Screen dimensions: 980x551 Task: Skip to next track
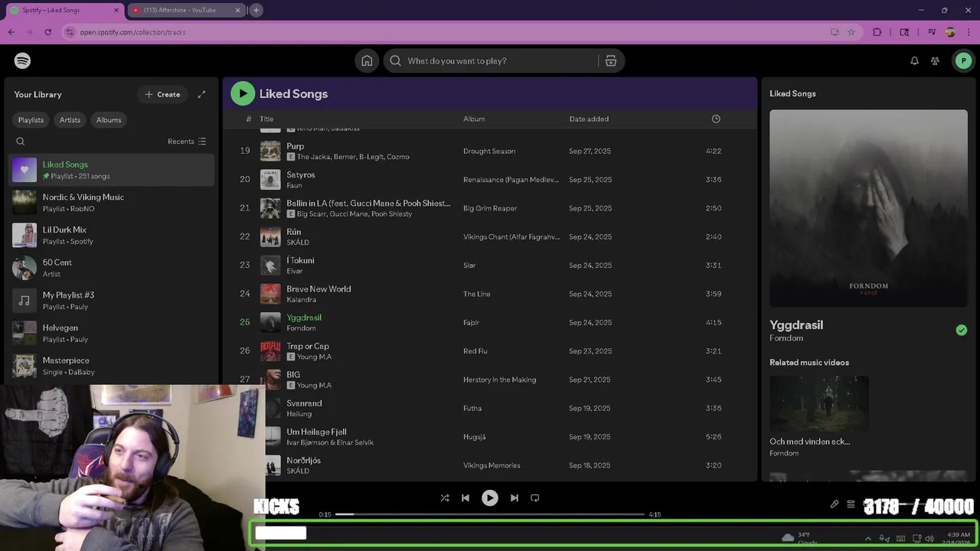(x=514, y=497)
